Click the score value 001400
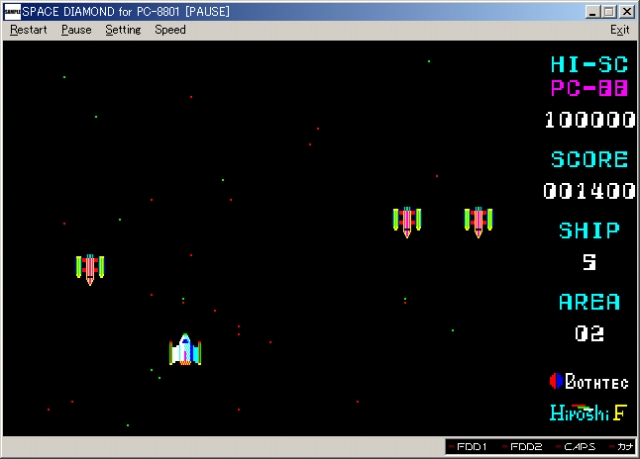 (589, 190)
